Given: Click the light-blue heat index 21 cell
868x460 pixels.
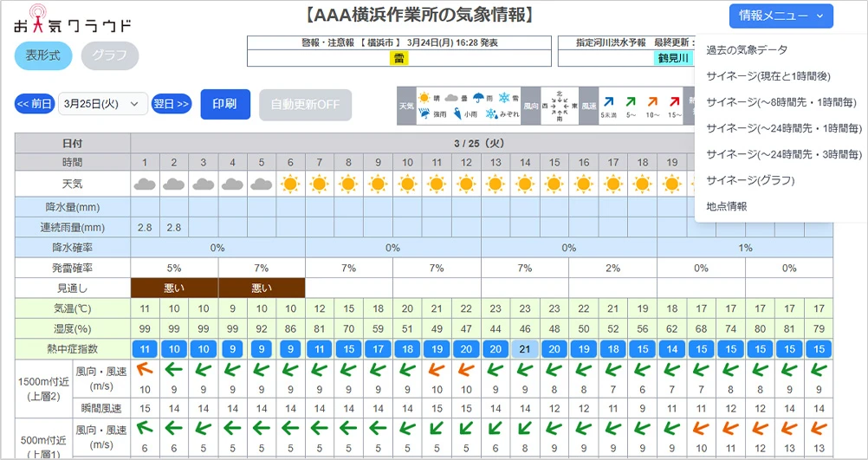Looking at the screenshot, I should click(x=524, y=348).
